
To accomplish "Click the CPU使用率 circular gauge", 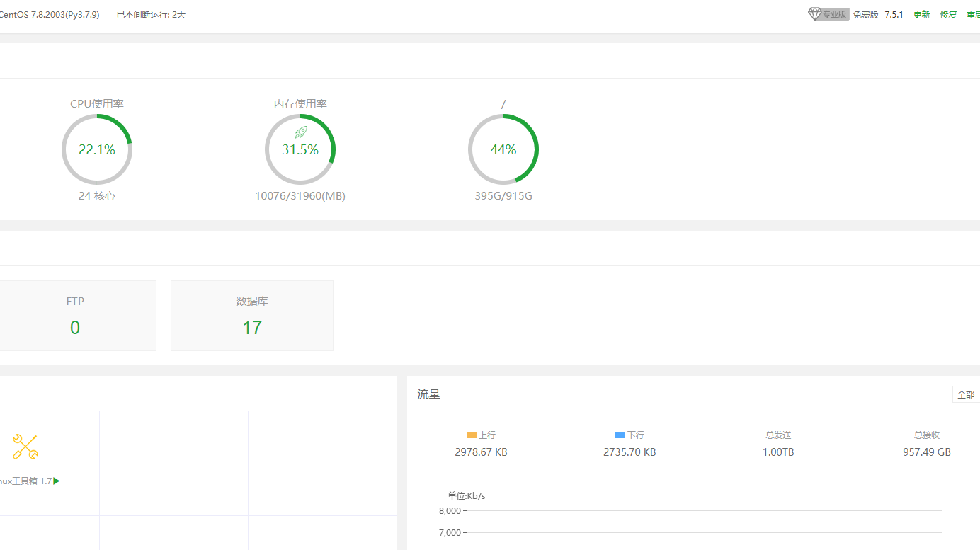I will click(97, 149).
